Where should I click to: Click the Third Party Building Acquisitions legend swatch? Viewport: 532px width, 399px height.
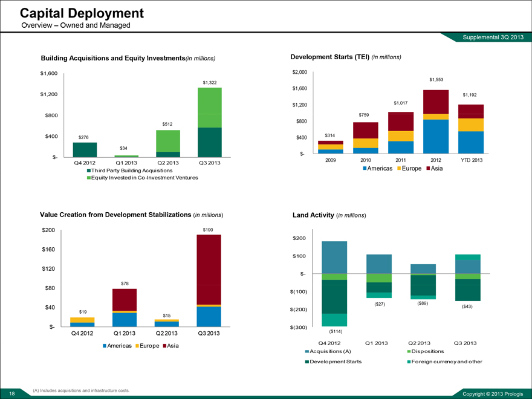point(89,170)
